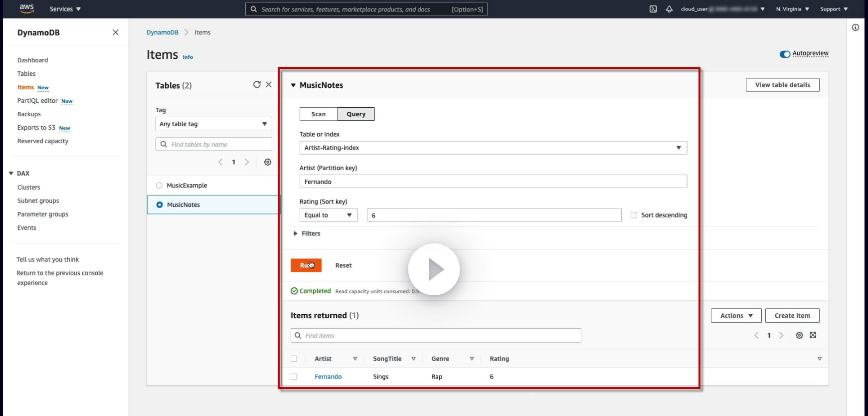Image resolution: width=868 pixels, height=416 pixels.
Task: Open Items returned preferences gear
Action: 799,335
